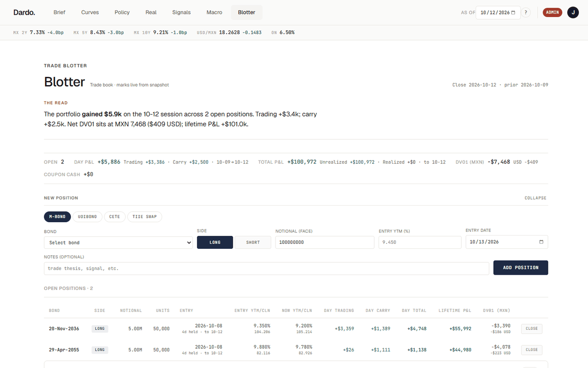This screenshot has height=368, width=588.
Task: Click the MX 10Y 9.21% ticker
Action: tap(160, 33)
